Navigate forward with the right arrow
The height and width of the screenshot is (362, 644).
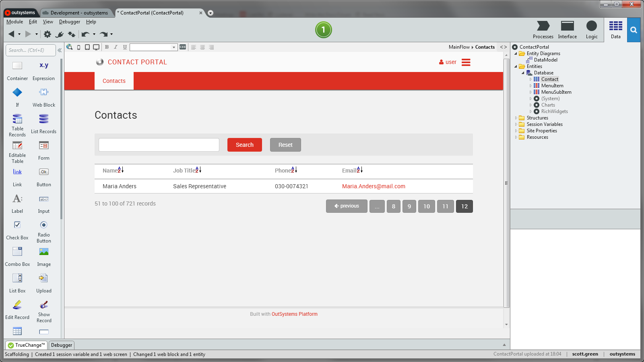[28, 34]
